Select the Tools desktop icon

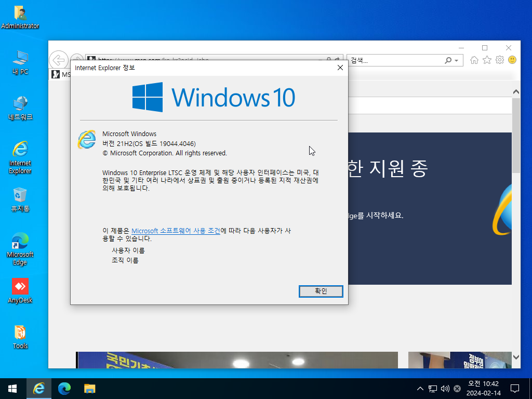[x=20, y=337]
